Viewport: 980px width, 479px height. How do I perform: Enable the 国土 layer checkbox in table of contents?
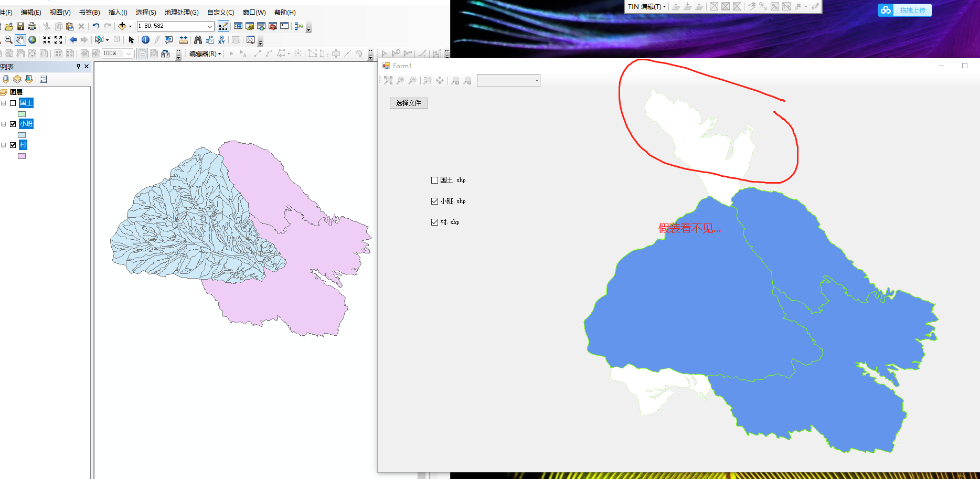coord(13,103)
